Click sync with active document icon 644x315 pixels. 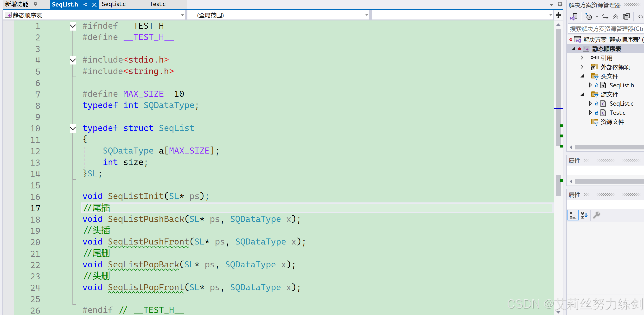point(605,17)
